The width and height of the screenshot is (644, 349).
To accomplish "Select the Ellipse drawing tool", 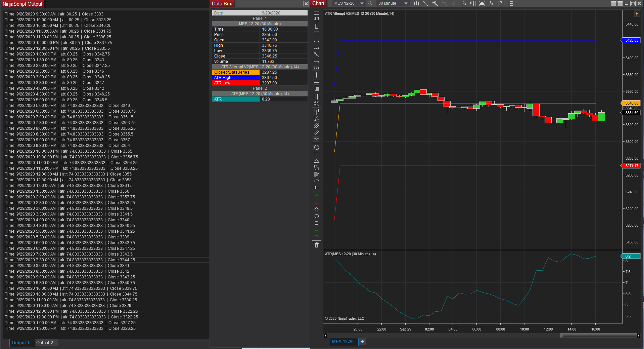I will 317,147.
